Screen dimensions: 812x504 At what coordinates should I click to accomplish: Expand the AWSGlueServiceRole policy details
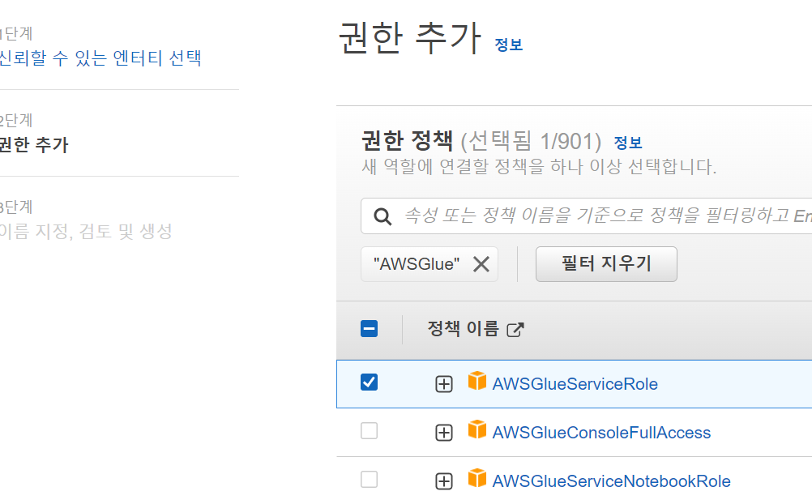pyautogui.click(x=444, y=384)
